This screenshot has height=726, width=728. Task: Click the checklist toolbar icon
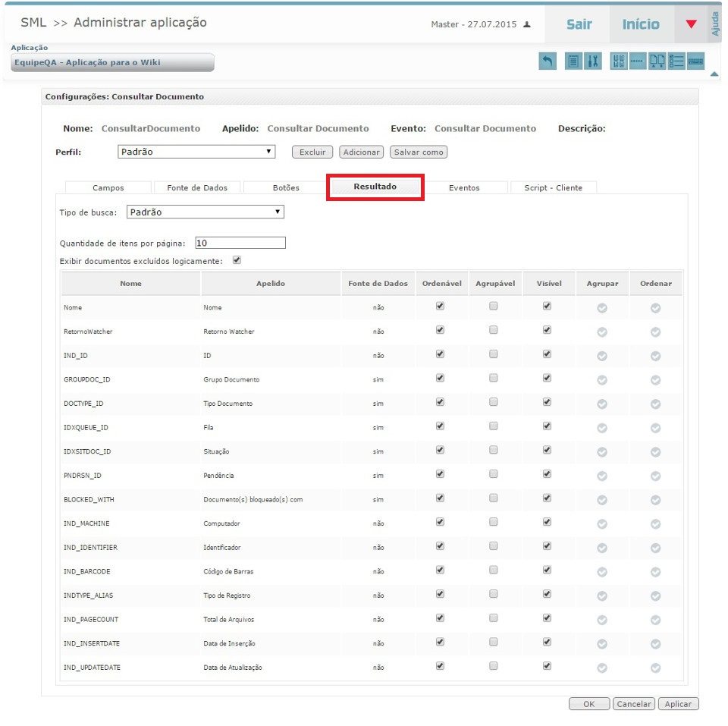coord(676,61)
